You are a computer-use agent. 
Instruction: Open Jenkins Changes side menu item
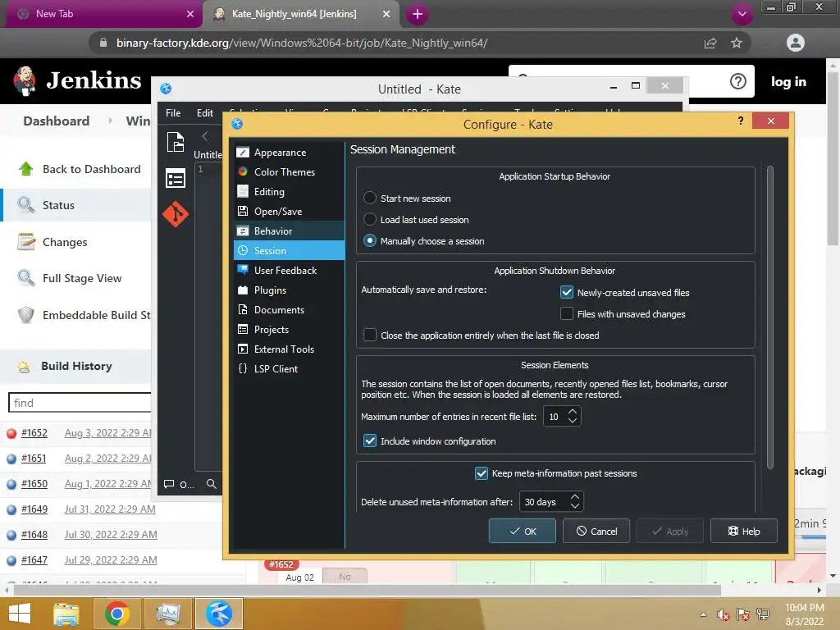(x=65, y=242)
